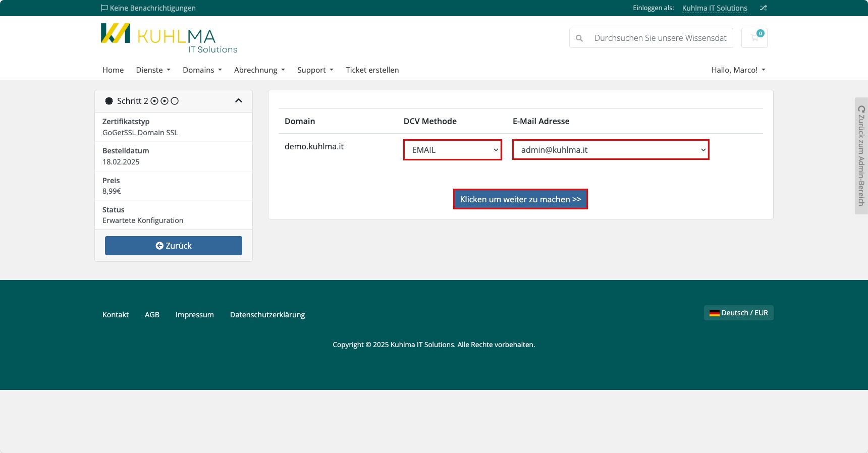Click the shuffle icon beside Kuhlma IT Solutions
The width and height of the screenshot is (868, 453).
point(764,8)
